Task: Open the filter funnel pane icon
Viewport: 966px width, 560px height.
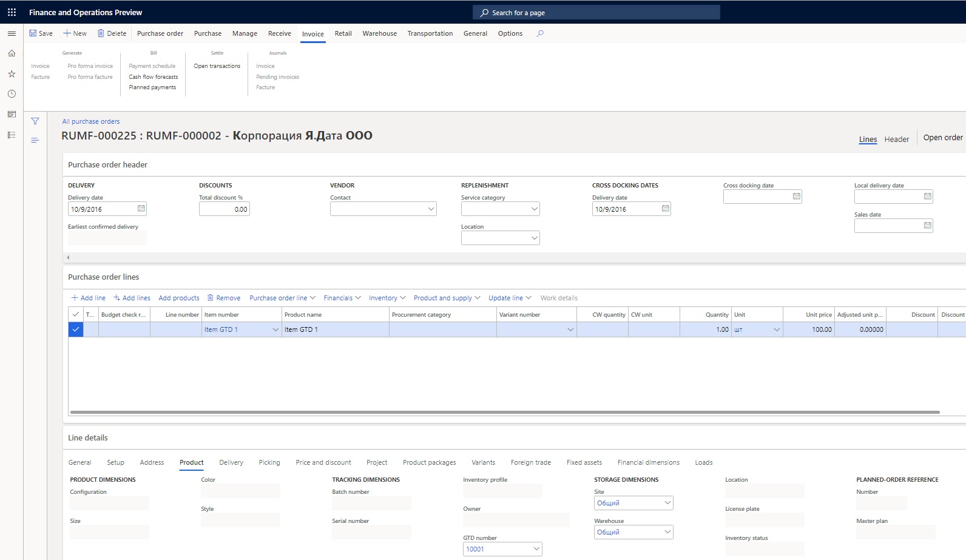Action: tap(35, 121)
